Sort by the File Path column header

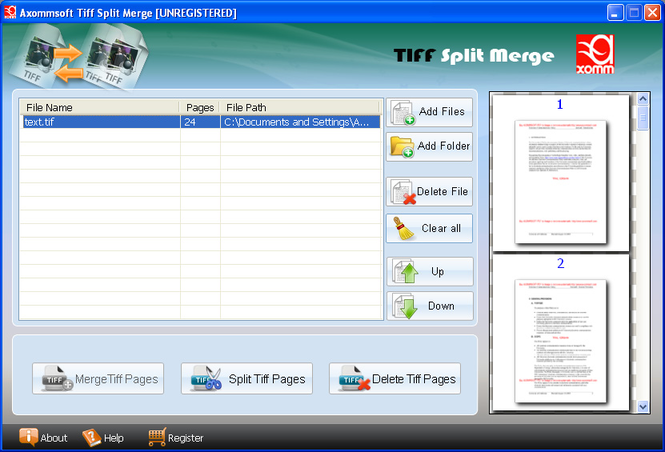click(300, 107)
